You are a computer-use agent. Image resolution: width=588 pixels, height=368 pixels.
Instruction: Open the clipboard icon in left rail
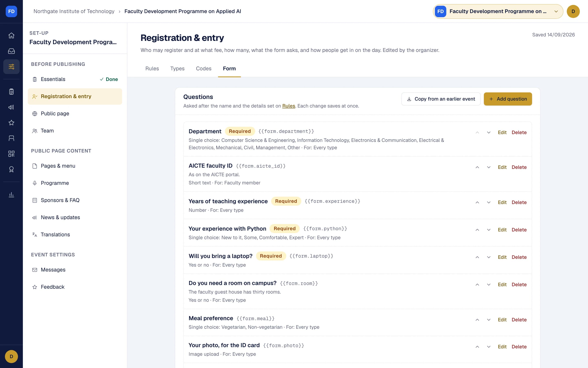pyautogui.click(x=11, y=92)
